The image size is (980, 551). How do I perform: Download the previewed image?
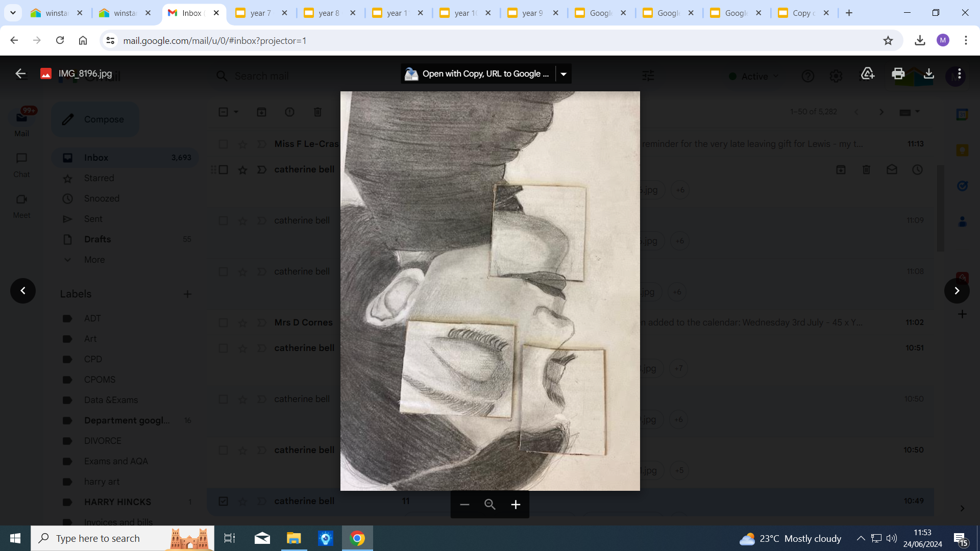(929, 73)
